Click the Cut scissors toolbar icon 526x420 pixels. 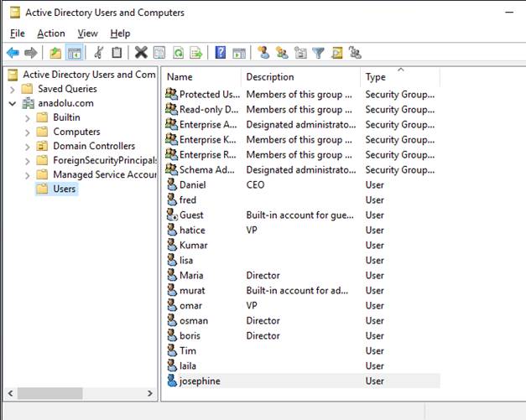99,53
